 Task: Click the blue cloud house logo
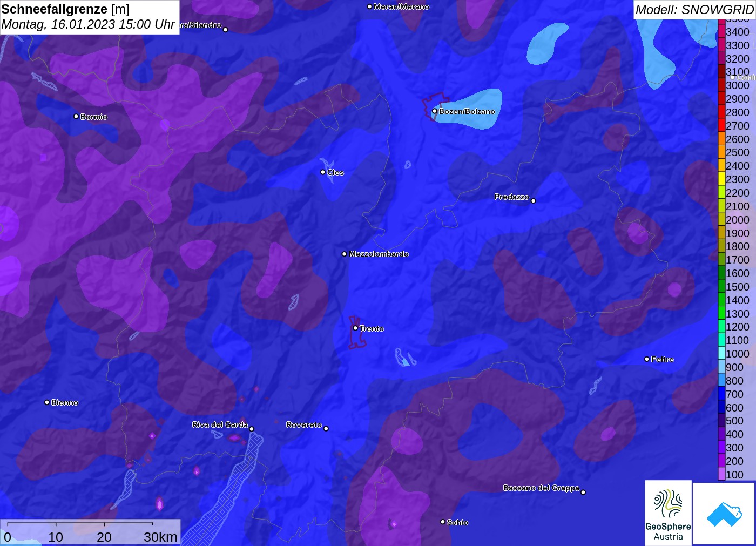(724, 514)
